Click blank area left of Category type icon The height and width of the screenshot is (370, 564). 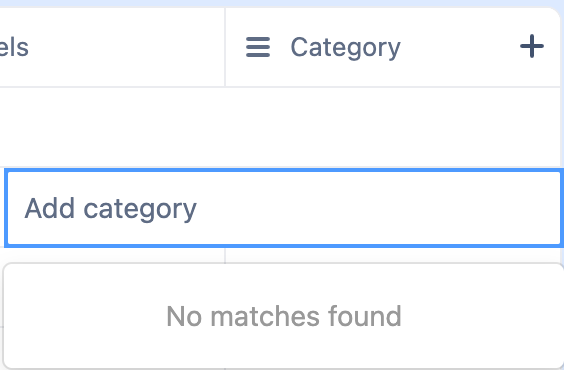pos(236,47)
